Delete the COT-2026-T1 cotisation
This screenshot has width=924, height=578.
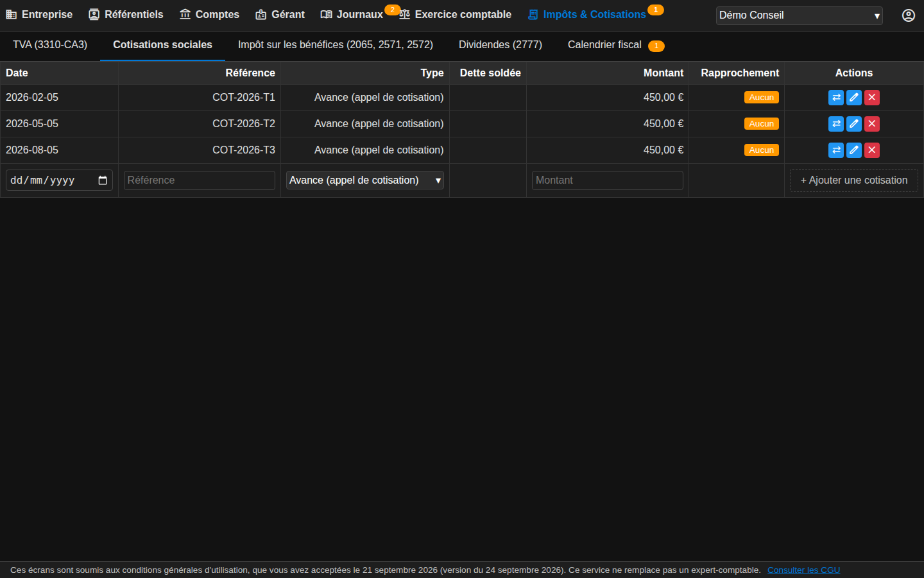point(872,98)
